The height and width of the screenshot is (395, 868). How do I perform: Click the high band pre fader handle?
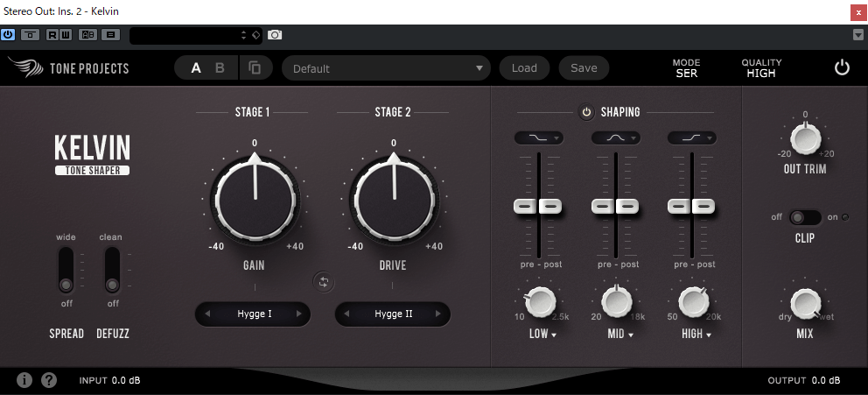click(679, 206)
